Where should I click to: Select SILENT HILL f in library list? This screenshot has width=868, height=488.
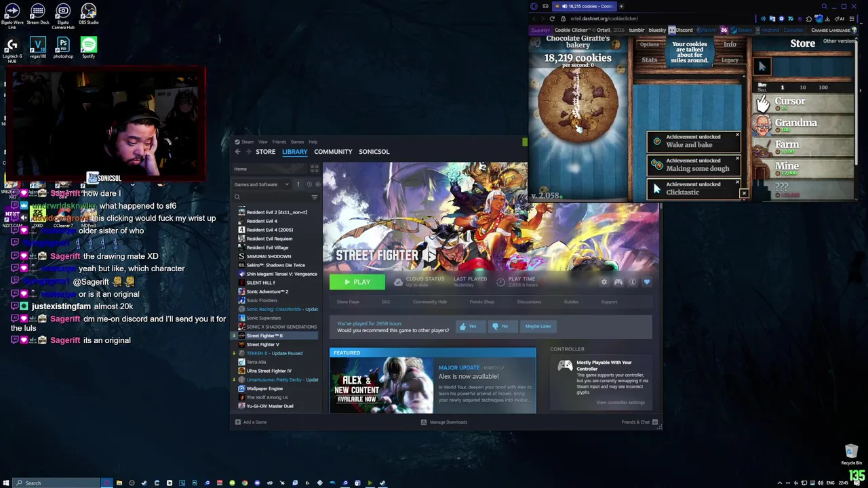click(260, 283)
